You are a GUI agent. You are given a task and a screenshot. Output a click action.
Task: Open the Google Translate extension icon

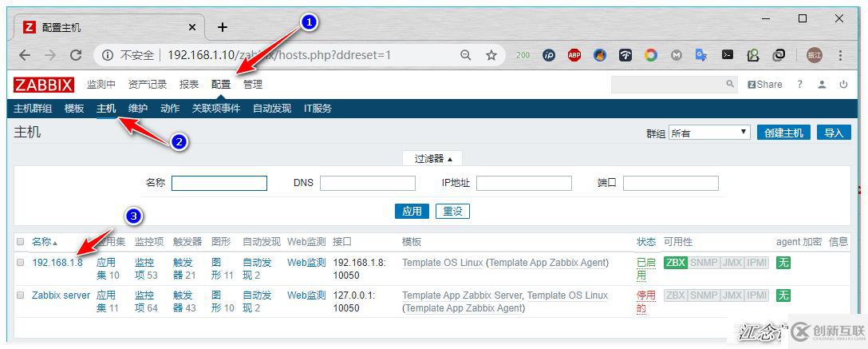[x=702, y=55]
